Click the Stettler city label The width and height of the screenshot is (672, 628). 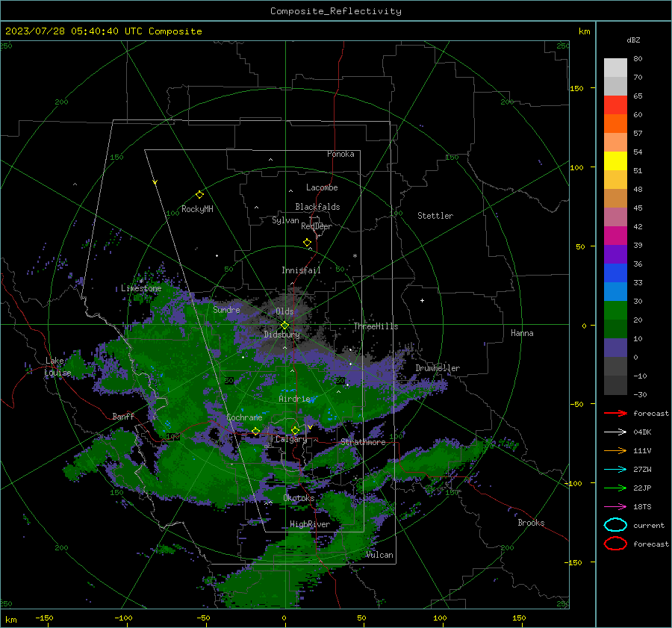[x=435, y=216]
